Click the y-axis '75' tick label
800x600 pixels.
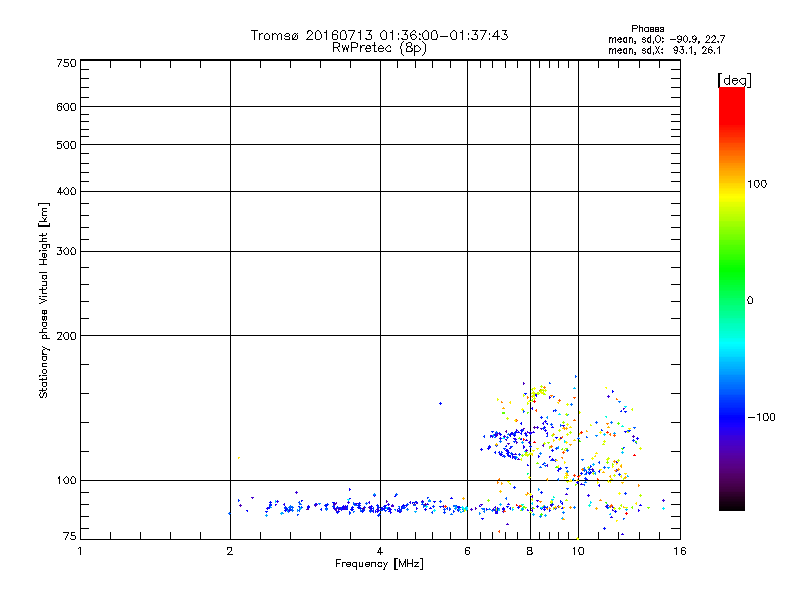tap(69, 536)
